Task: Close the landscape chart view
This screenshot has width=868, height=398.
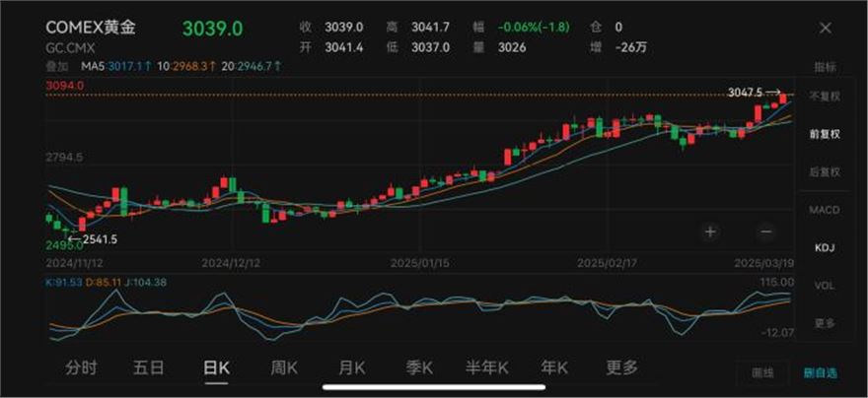Action: [825, 29]
